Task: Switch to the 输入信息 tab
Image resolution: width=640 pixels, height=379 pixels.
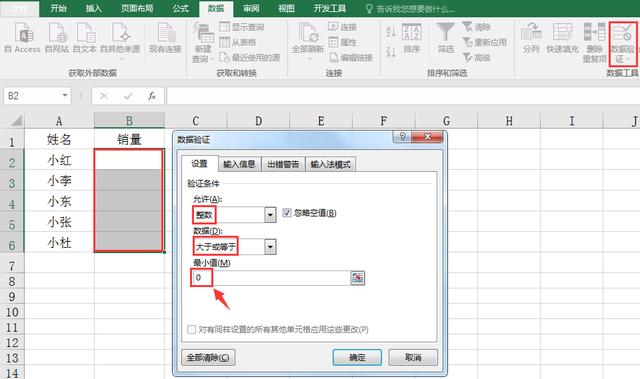Action: [x=239, y=164]
